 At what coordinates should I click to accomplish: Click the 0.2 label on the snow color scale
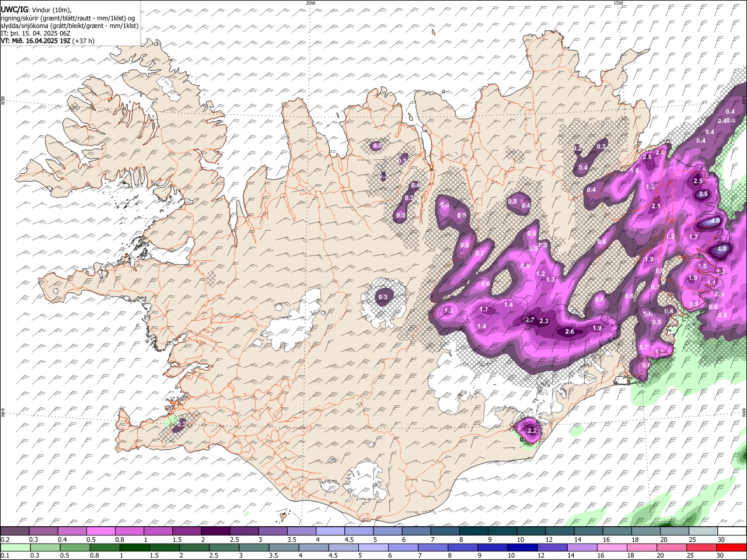(x=5, y=540)
